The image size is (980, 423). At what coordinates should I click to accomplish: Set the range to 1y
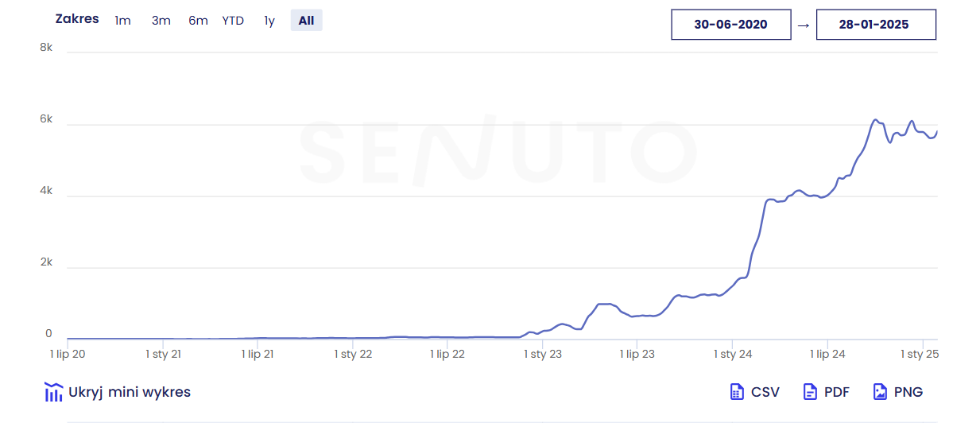(269, 21)
